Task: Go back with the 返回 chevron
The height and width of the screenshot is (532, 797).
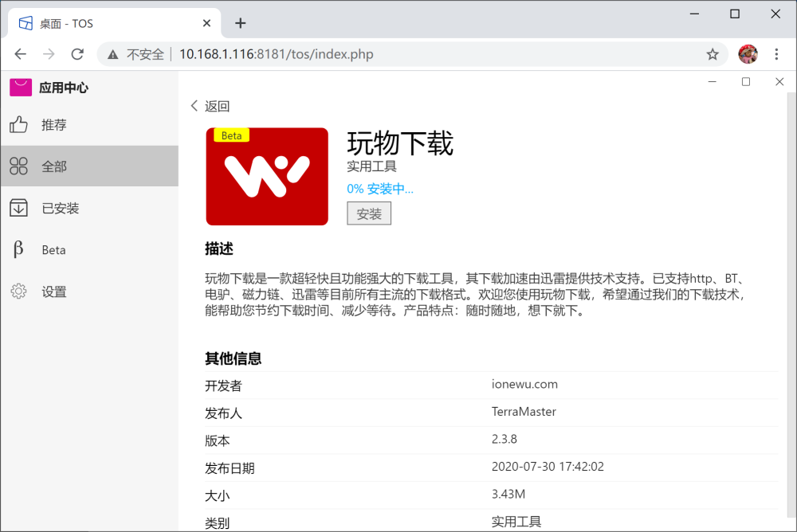Action: click(x=194, y=106)
